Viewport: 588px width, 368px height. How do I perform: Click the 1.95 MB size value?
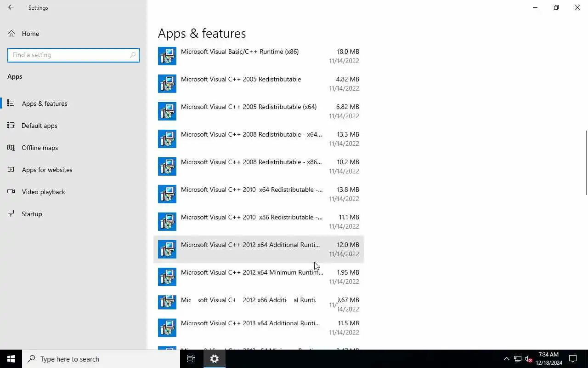click(x=348, y=272)
